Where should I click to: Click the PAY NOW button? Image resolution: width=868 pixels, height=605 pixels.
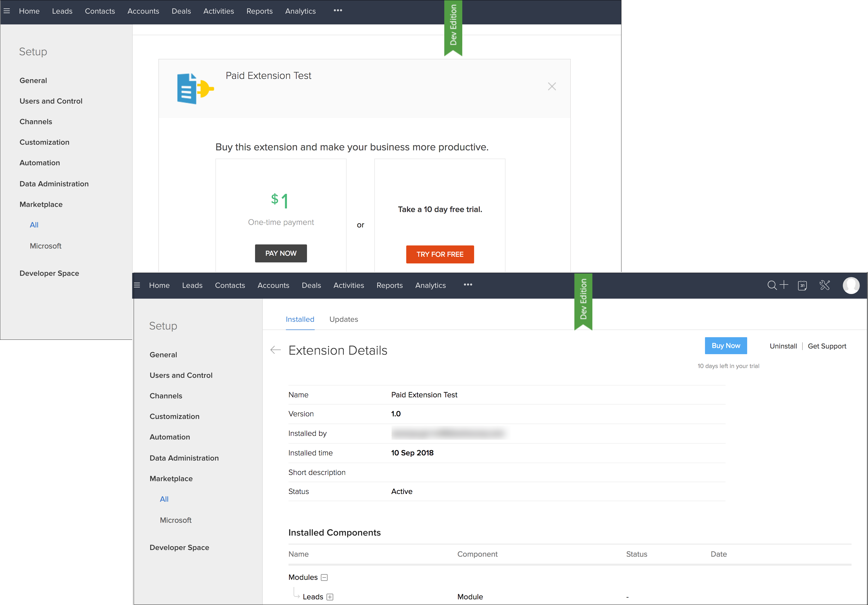point(281,253)
